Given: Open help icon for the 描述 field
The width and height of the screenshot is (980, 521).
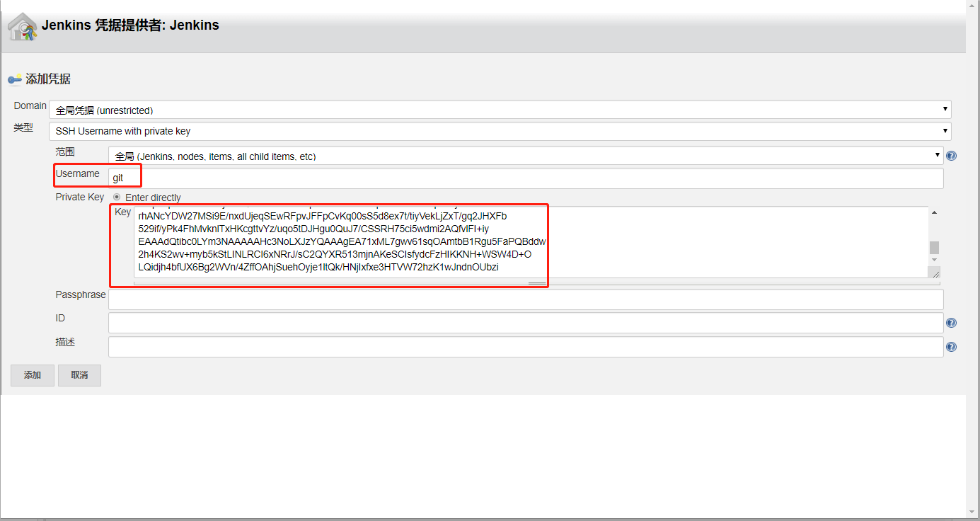Looking at the screenshot, I should (952, 347).
